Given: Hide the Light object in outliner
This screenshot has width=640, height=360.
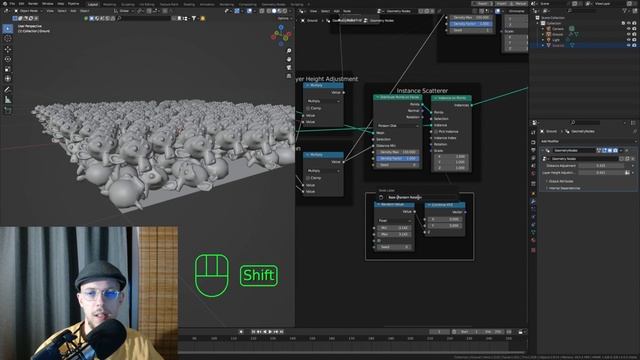Looking at the screenshot, I should pyautogui.click(x=629, y=40).
